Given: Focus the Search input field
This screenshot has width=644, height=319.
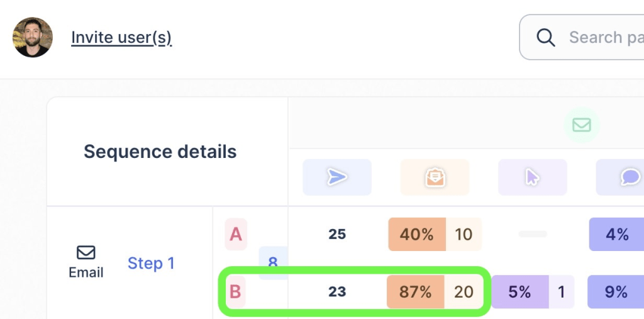Looking at the screenshot, I should coord(582,37).
